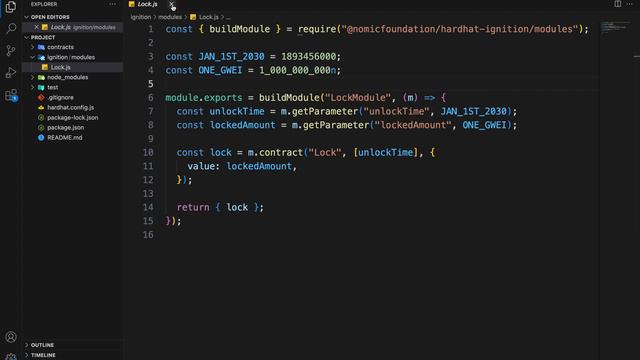Click the buildModule call on line 6
640x360 pixels.
point(289,98)
